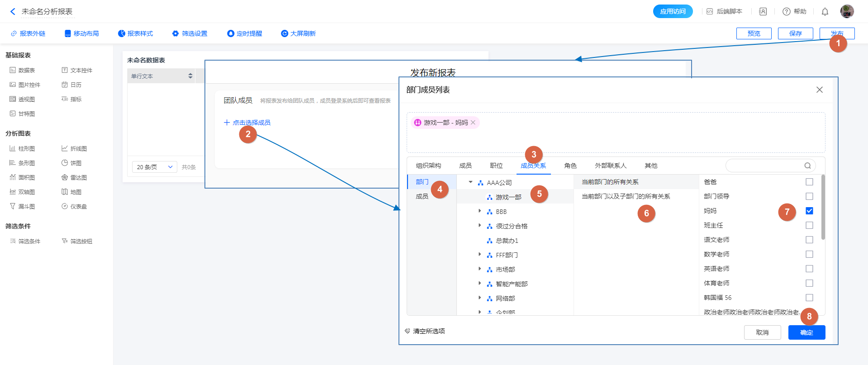Click the 确定 confirm button
Image resolution: width=868 pixels, height=365 pixels.
806,332
